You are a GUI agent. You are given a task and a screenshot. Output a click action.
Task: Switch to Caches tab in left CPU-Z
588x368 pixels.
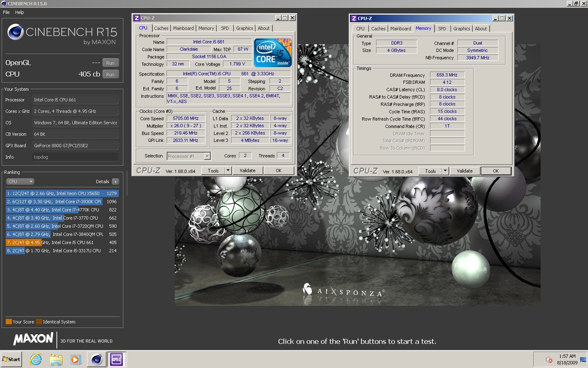pyautogui.click(x=161, y=28)
